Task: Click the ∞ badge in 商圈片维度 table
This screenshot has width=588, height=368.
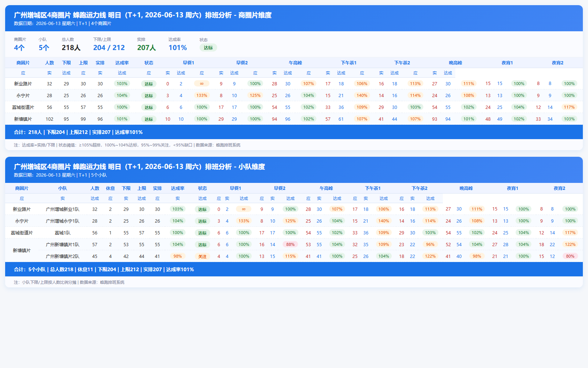Action: click(x=202, y=84)
